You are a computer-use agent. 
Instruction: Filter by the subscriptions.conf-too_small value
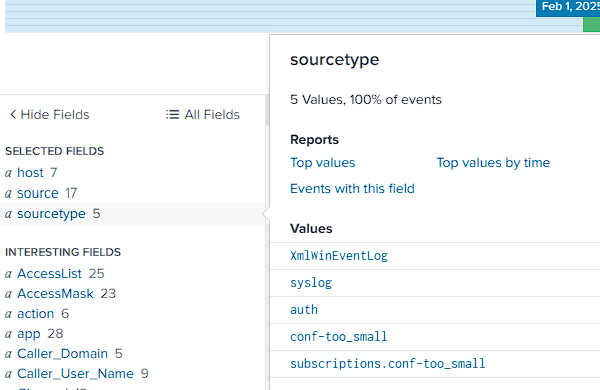click(387, 363)
